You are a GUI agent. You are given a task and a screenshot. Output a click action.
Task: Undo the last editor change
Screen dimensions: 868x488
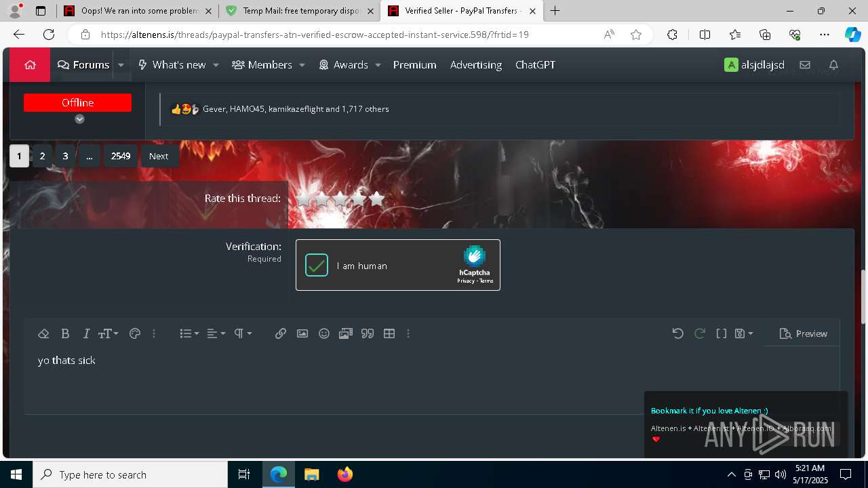pos(677,333)
